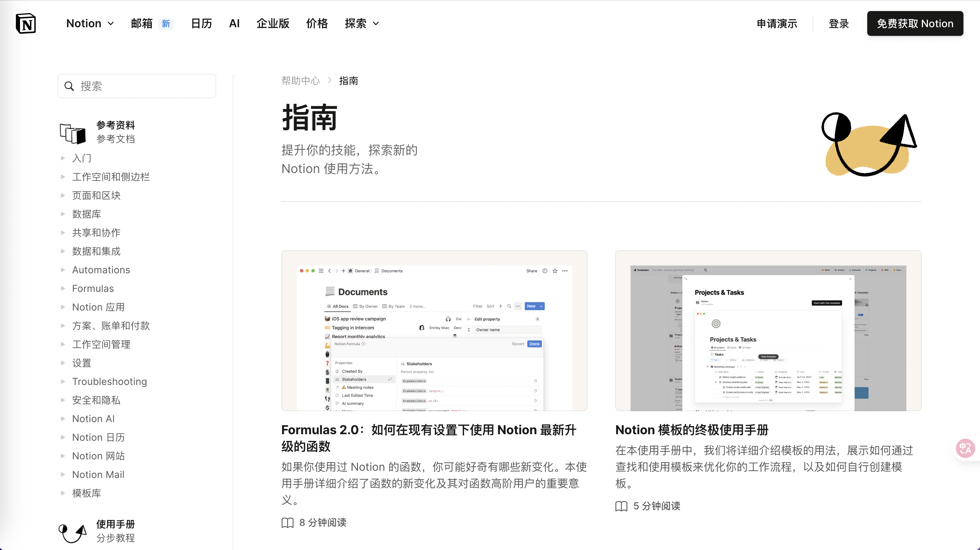Click the 登录 link
The height and width of the screenshot is (550, 980).
tap(839, 23)
